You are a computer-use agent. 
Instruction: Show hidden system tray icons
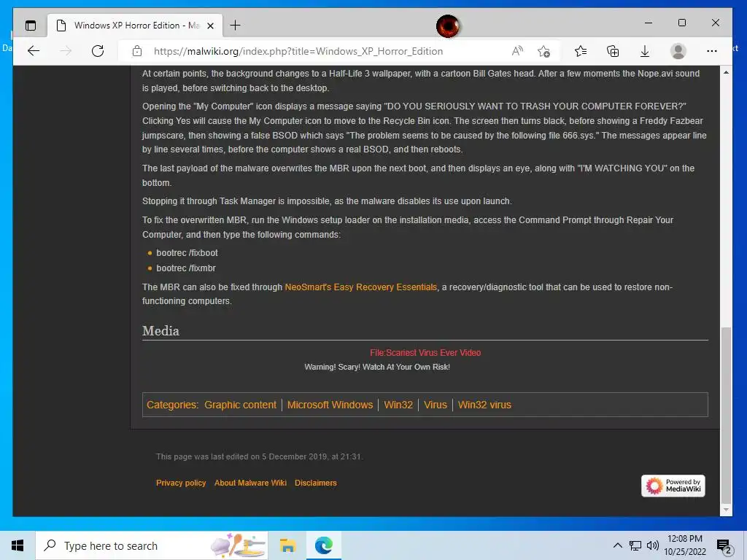tap(617, 545)
